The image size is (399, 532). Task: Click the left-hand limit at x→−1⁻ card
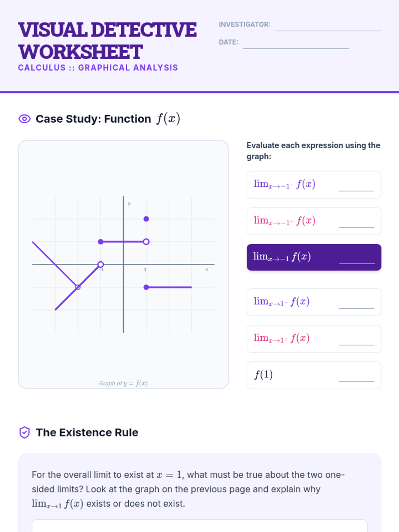314,185
